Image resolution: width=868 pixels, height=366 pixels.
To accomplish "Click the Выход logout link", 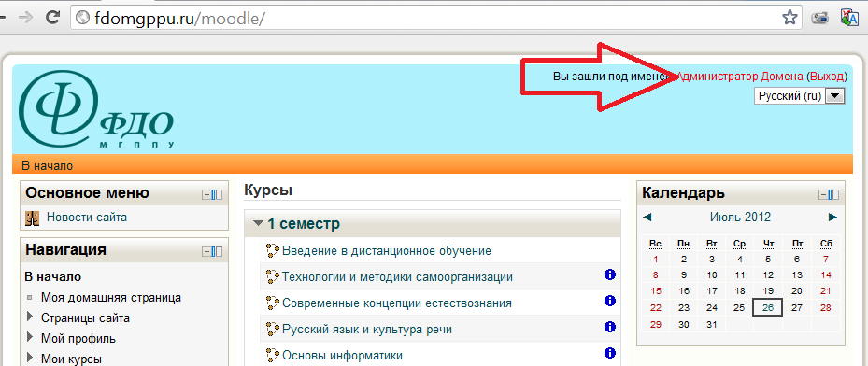I will [x=828, y=77].
